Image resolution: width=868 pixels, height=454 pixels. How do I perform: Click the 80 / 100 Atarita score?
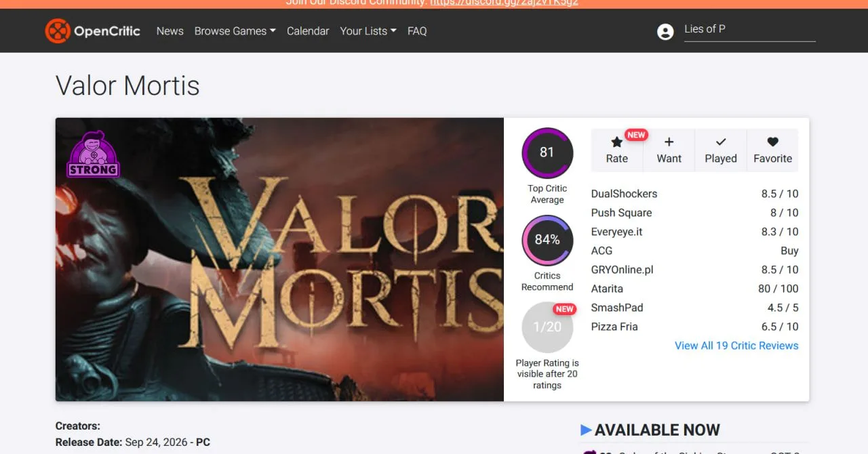(x=778, y=289)
